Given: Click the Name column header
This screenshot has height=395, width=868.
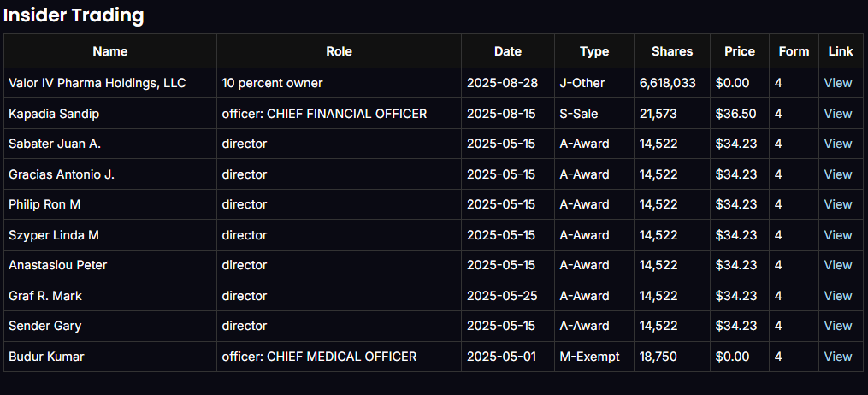Looking at the screenshot, I should click(x=109, y=51).
